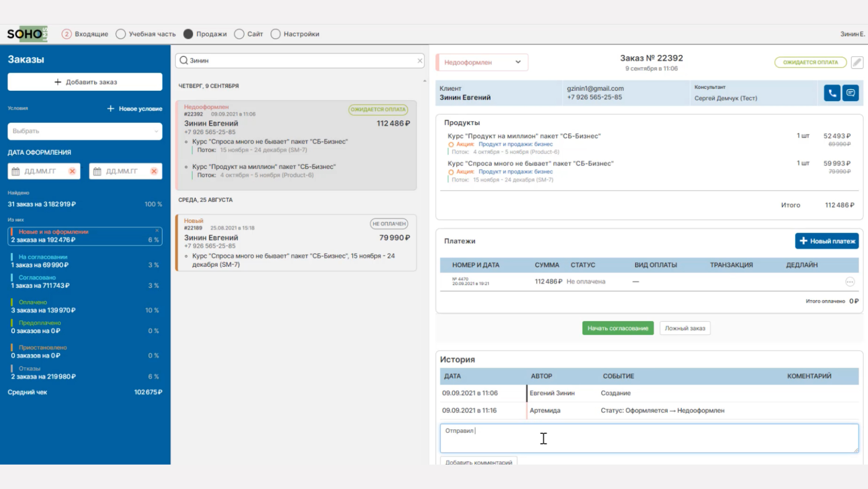Click the pencil edit icon for order
This screenshot has height=489, width=868.
tap(857, 62)
